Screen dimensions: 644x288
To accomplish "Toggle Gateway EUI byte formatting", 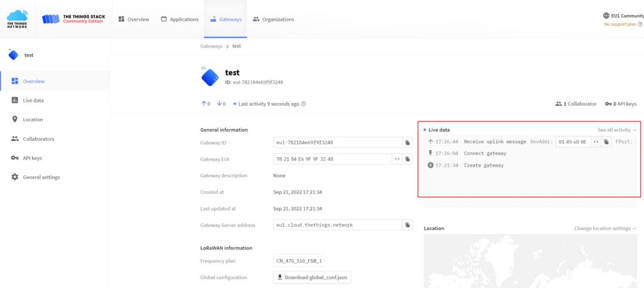I will (x=397, y=159).
